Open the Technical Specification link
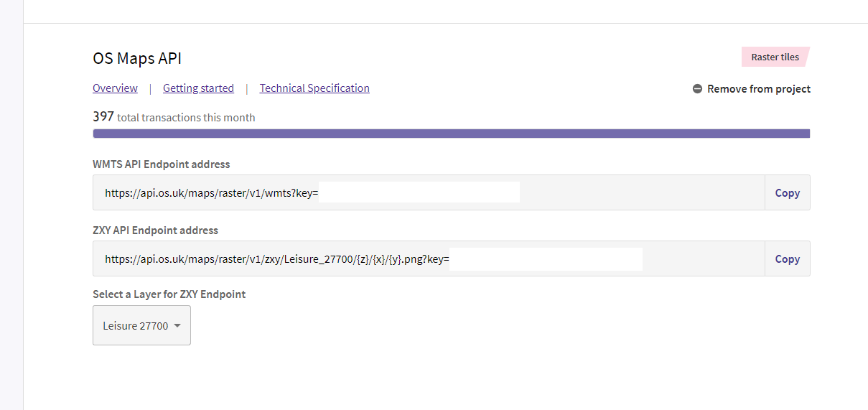Image resolution: width=868 pixels, height=410 pixels. point(314,88)
